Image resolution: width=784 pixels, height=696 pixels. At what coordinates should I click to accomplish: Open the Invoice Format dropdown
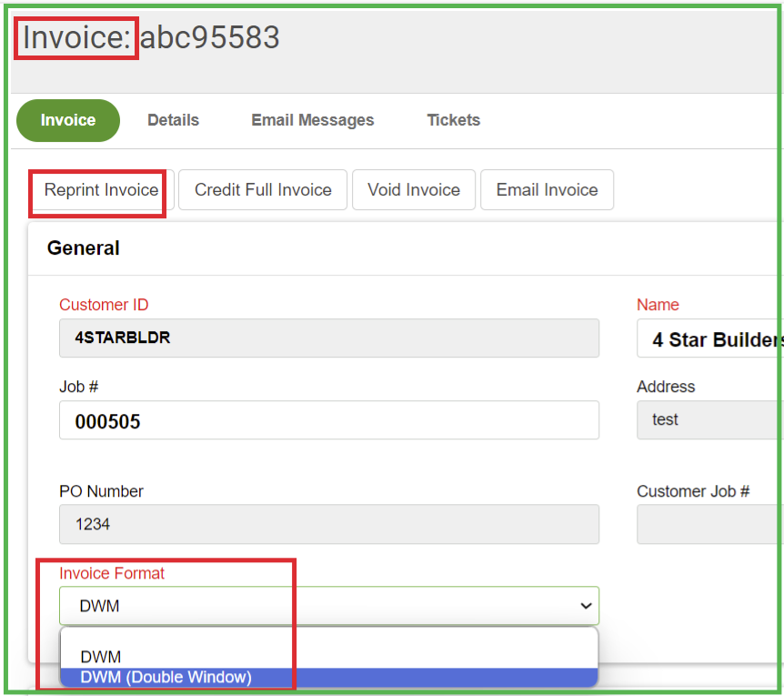pos(329,606)
